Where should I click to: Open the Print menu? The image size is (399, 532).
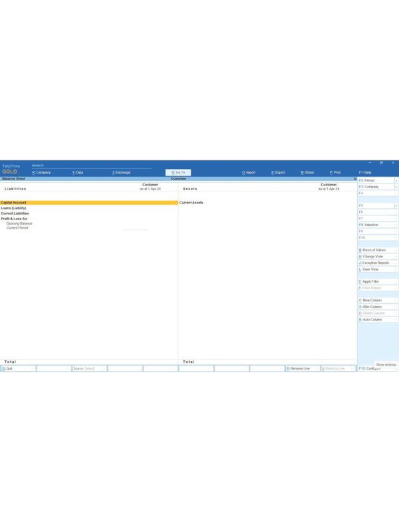click(335, 172)
